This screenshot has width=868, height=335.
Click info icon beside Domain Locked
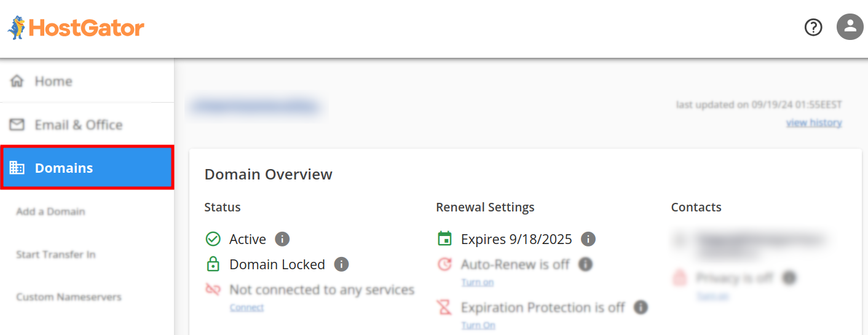341,264
